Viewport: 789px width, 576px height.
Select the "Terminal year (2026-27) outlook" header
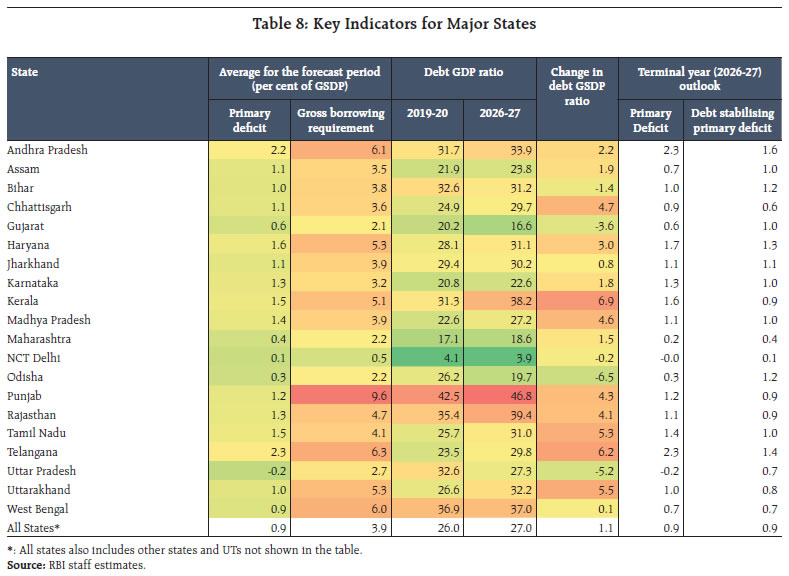700,72
